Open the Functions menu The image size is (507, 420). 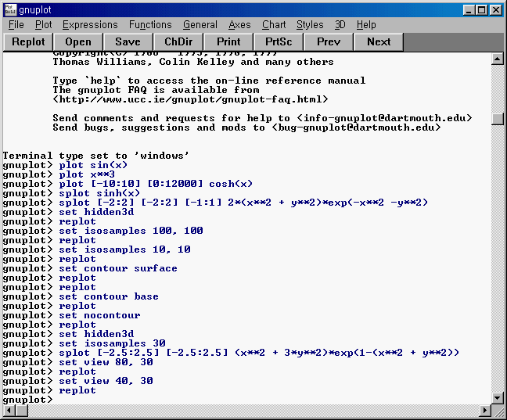150,25
